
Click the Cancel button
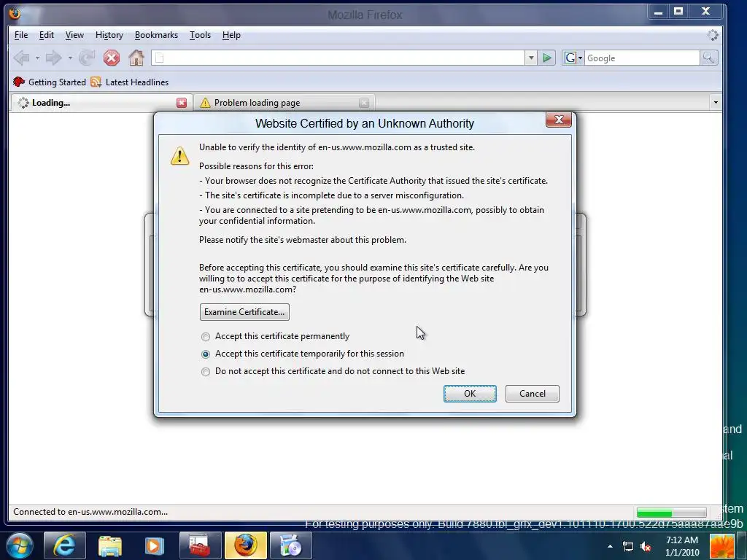coord(532,394)
